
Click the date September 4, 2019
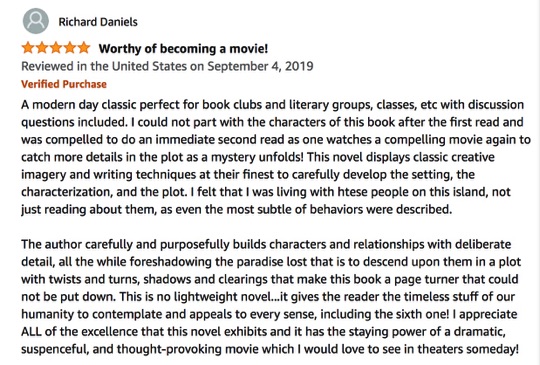[260, 66]
